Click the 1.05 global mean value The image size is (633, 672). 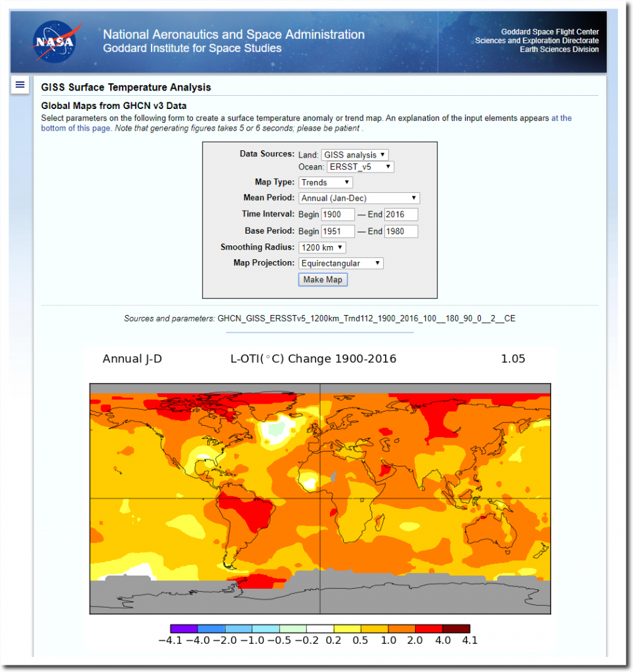coord(513,359)
